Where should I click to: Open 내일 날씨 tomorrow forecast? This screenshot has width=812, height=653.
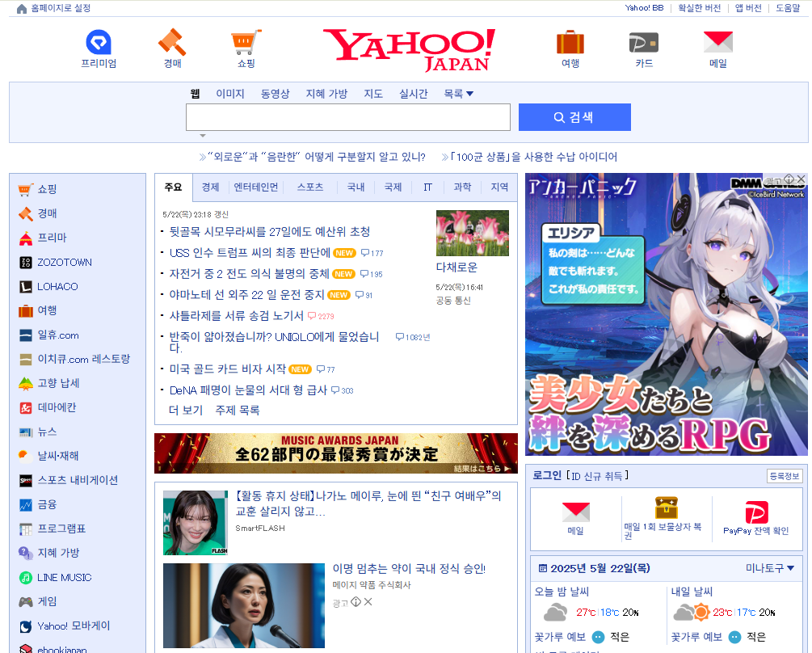click(x=692, y=592)
